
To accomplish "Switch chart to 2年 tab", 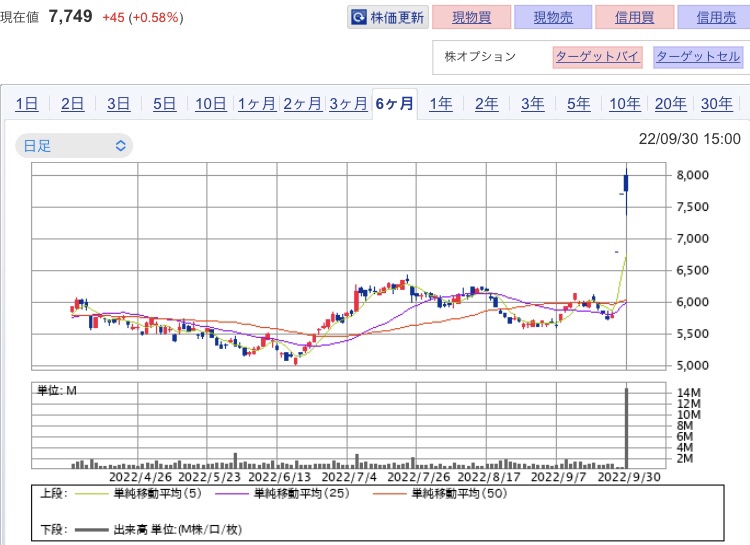I will click(x=486, y=103).
